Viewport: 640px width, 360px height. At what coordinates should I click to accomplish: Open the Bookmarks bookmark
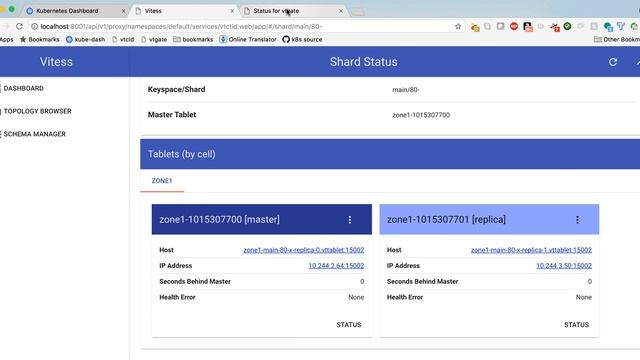[x=40, y=40]
